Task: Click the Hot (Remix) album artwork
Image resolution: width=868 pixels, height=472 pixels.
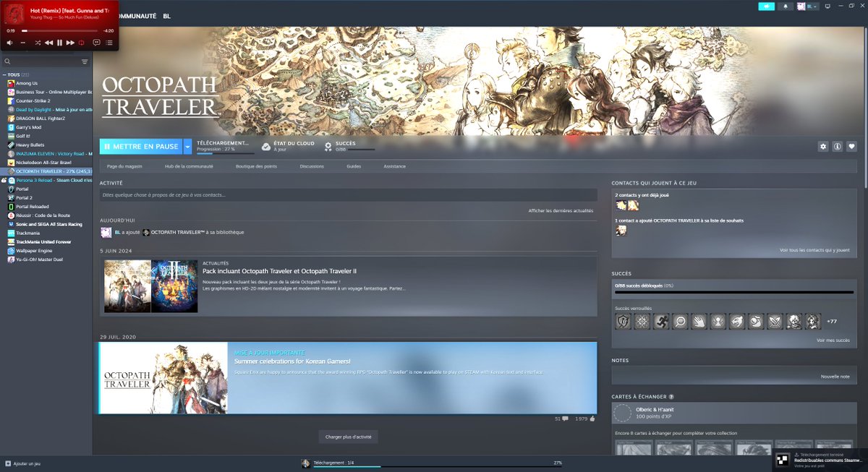Action: click(x=16, y=14)
